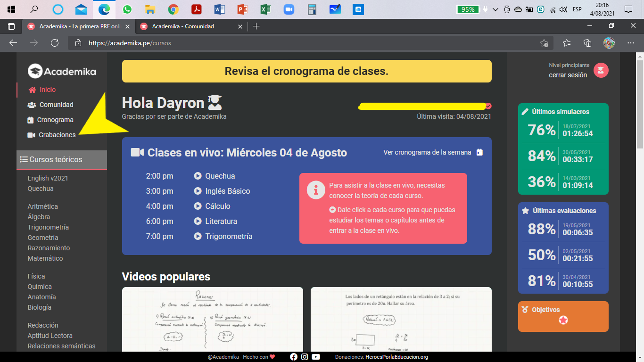Open Chrome from the taskbar

click(173, 9)
